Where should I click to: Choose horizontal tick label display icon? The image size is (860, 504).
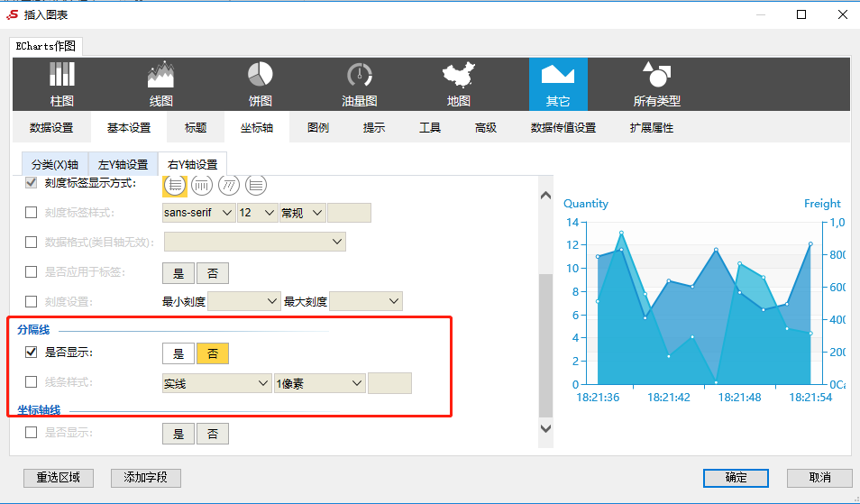click(x=175, y=186)
